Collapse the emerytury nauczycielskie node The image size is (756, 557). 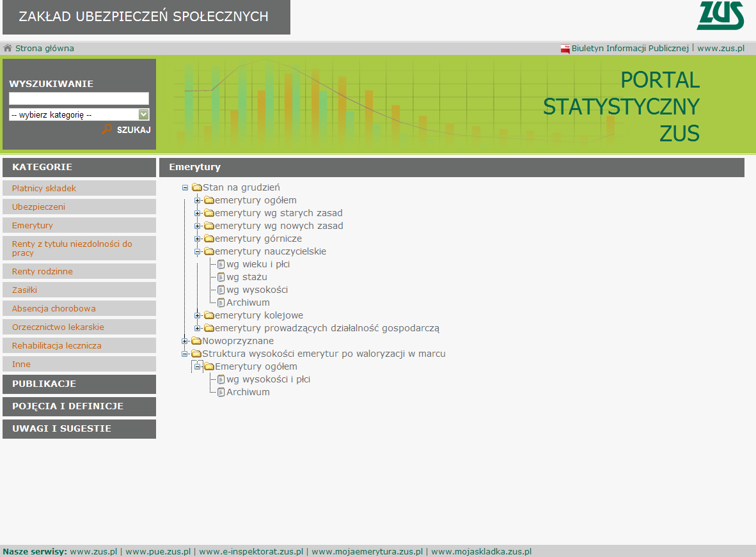click(x=197, y=251)
